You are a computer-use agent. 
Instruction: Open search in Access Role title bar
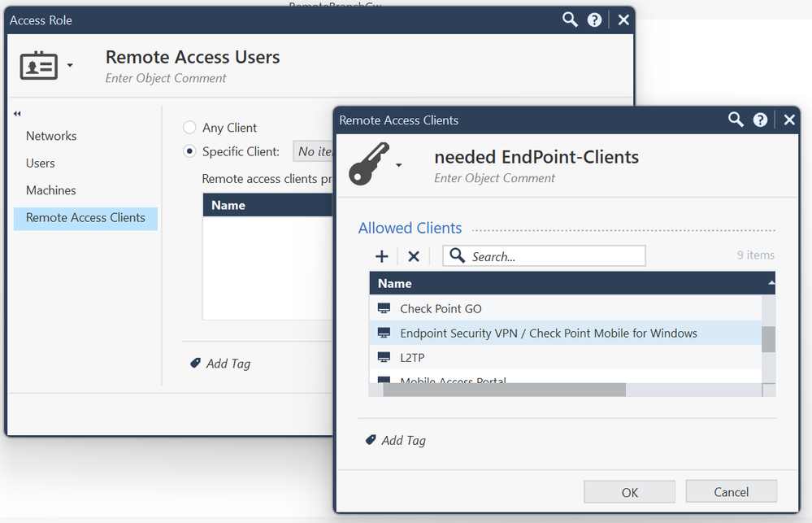(570, 20)
